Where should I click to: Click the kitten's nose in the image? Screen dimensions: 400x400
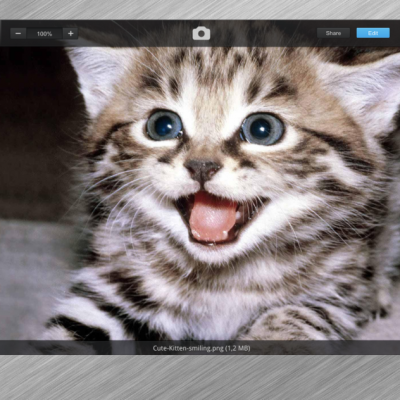[x=203, y=169]
